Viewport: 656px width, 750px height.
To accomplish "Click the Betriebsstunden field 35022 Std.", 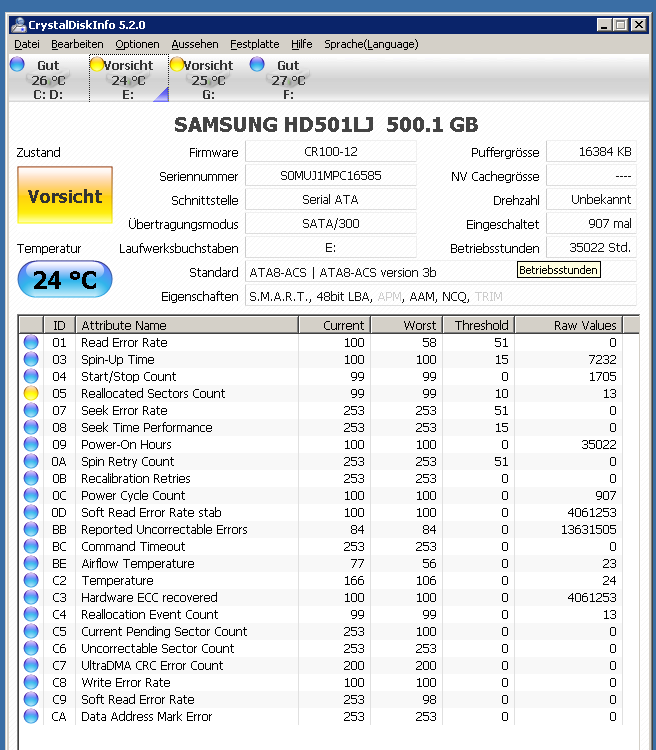I will (591, 247).
